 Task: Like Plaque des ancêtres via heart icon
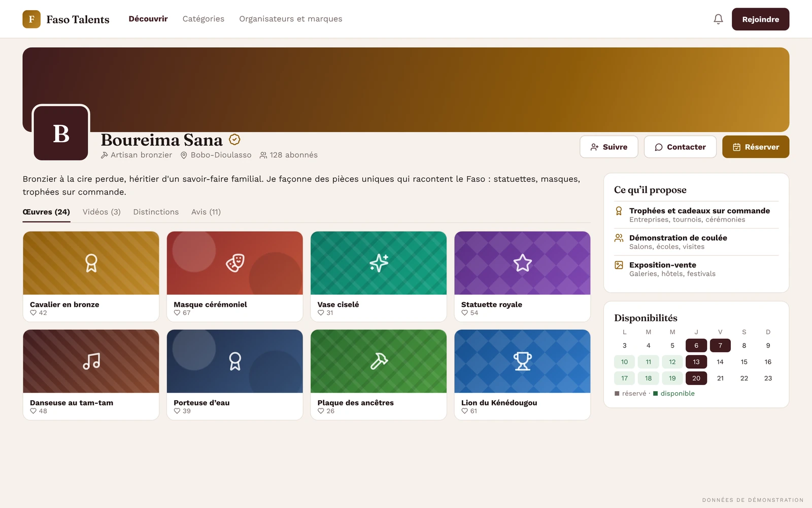(x=321, y=411)
